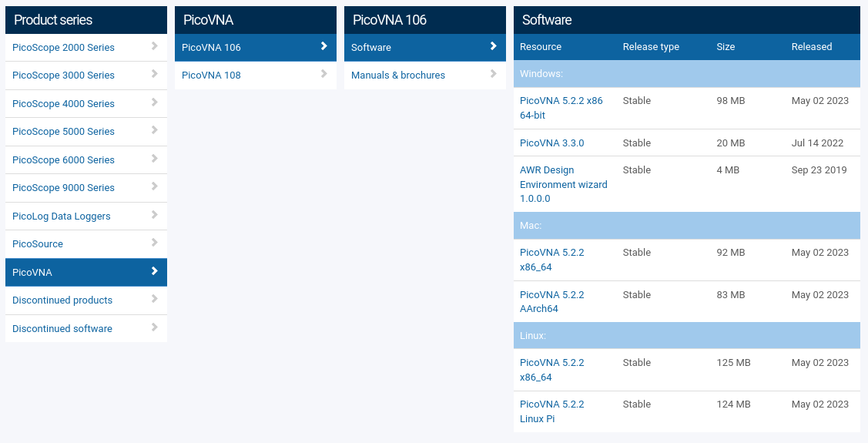Screen dimensions: 868x443
Task: Download AWR Design Environment wizard 1.0.0.0
Action: point(564,184)
